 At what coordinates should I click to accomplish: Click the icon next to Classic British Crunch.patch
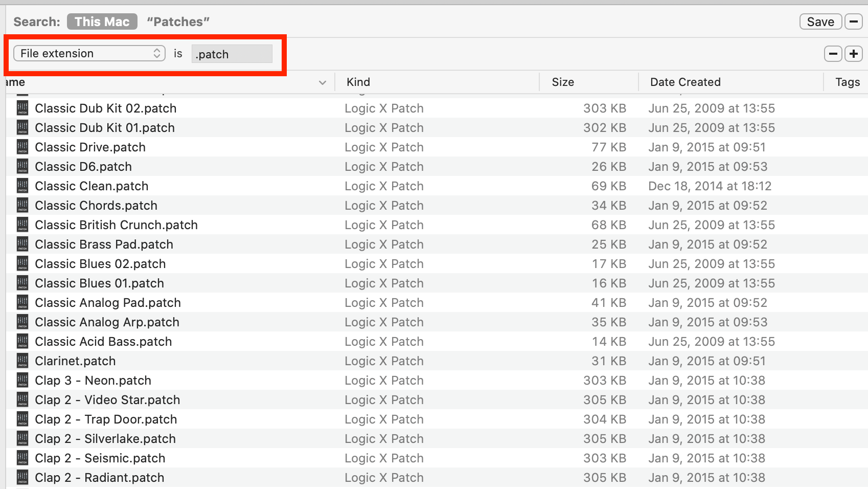click(x=22, y=225)
